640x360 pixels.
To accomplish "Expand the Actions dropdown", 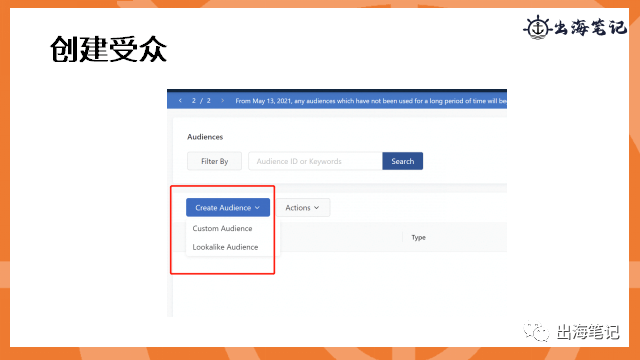I will pyautogui.click(x=302, y=208).
